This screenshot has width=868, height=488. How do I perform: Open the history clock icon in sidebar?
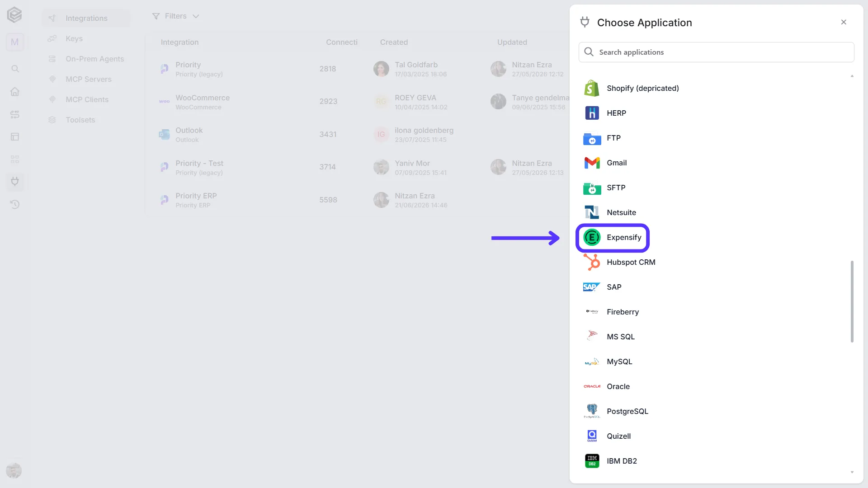[15, 205]
